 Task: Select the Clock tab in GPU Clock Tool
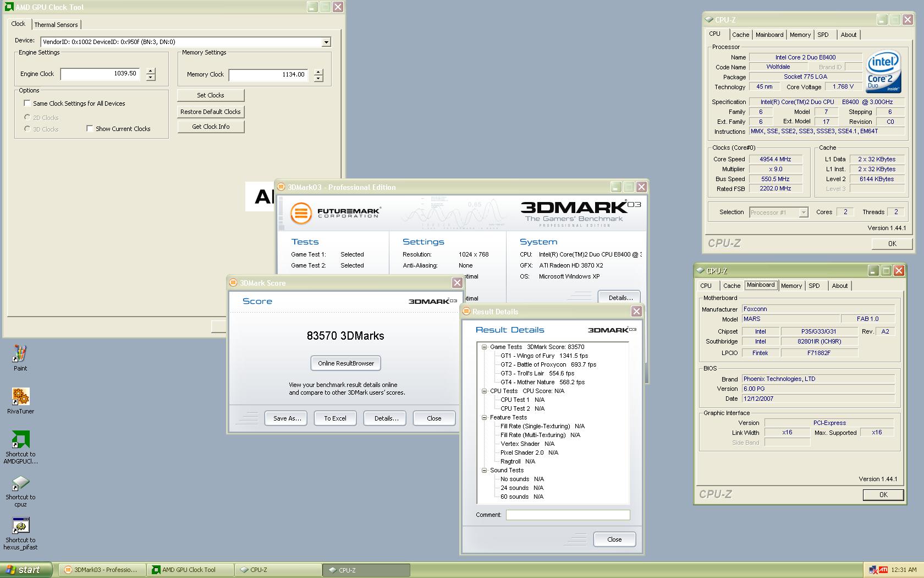[18, 24]
